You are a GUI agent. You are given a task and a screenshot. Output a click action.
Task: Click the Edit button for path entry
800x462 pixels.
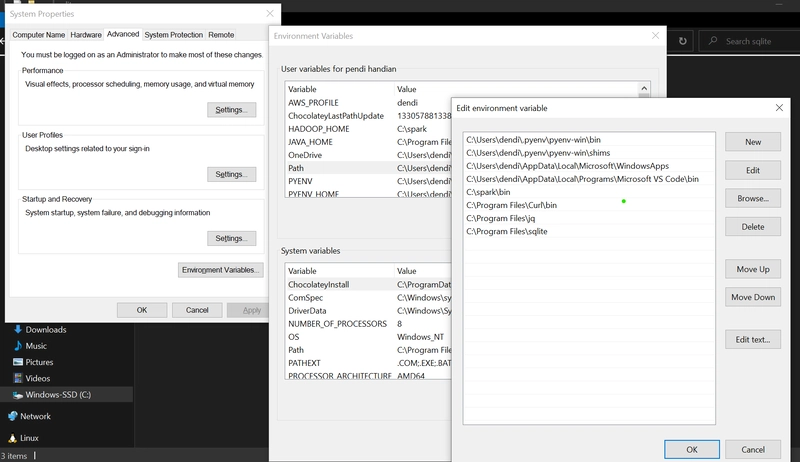click(x=753, y=170)
